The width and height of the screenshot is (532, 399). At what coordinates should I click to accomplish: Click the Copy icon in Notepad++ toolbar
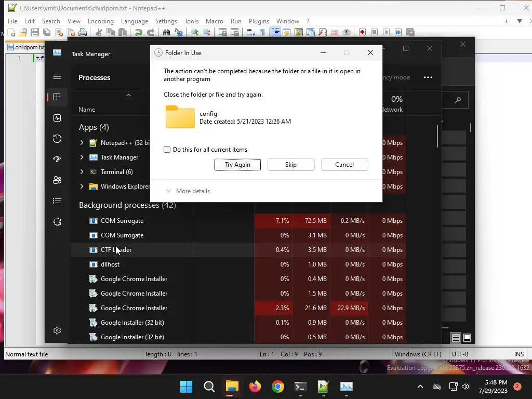click(111, 32)
